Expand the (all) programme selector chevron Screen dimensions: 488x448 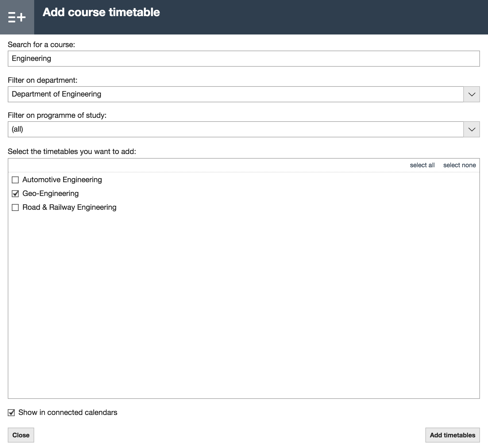point(472,129)
